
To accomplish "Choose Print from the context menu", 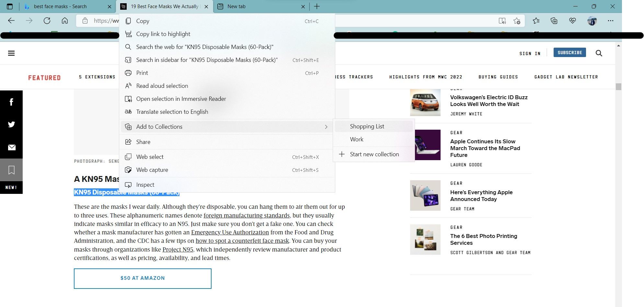I will (x=227, y=73).
